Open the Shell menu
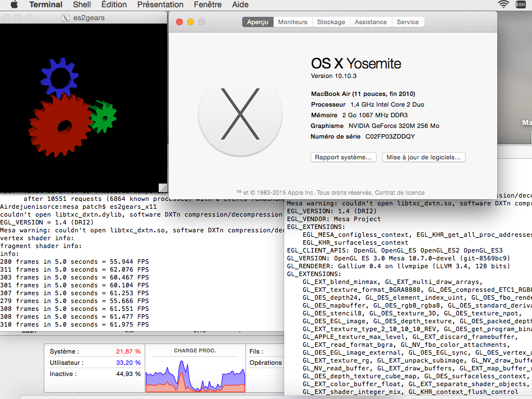The height and width of the screenshot is (399, 532). click(x=82, y=4)
